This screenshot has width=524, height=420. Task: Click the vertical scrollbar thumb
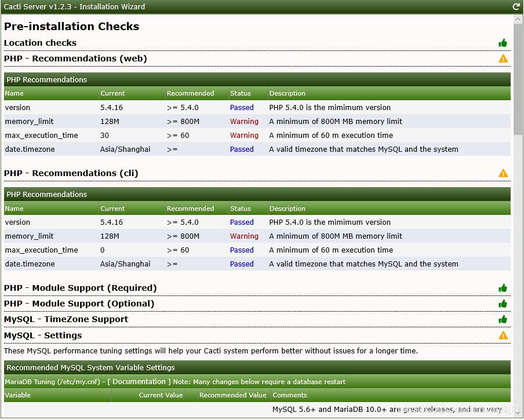[518, 79]
